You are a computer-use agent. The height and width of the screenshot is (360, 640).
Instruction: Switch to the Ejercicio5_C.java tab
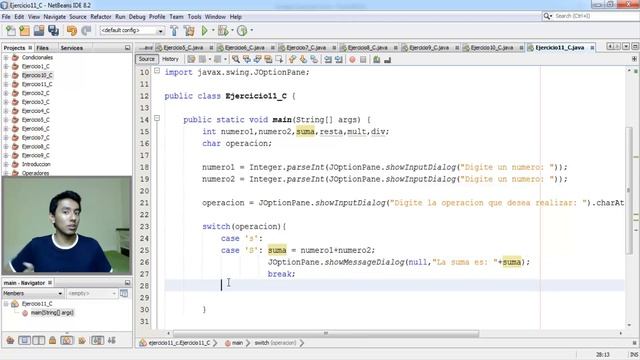183,48
